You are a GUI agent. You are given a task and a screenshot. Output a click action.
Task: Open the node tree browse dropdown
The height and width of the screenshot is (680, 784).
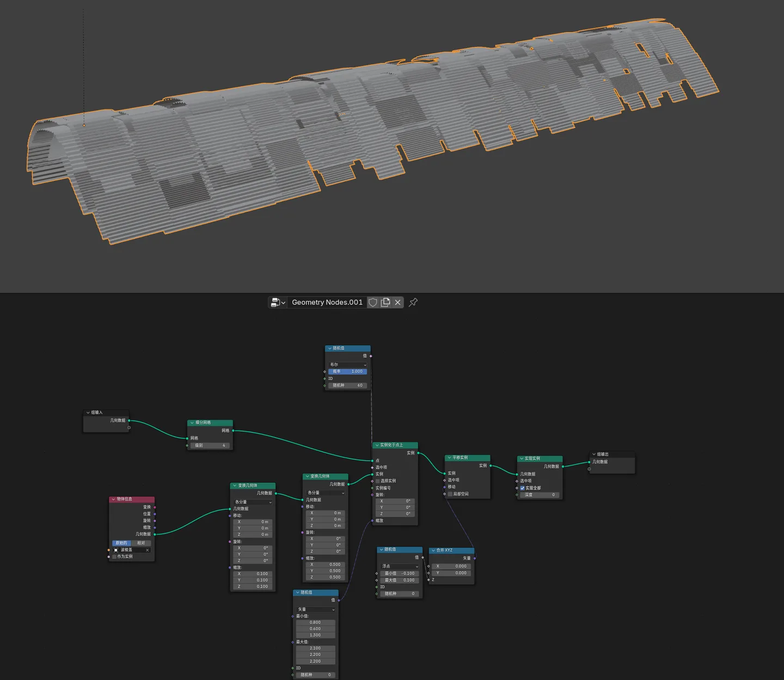[x=278, y=302]
